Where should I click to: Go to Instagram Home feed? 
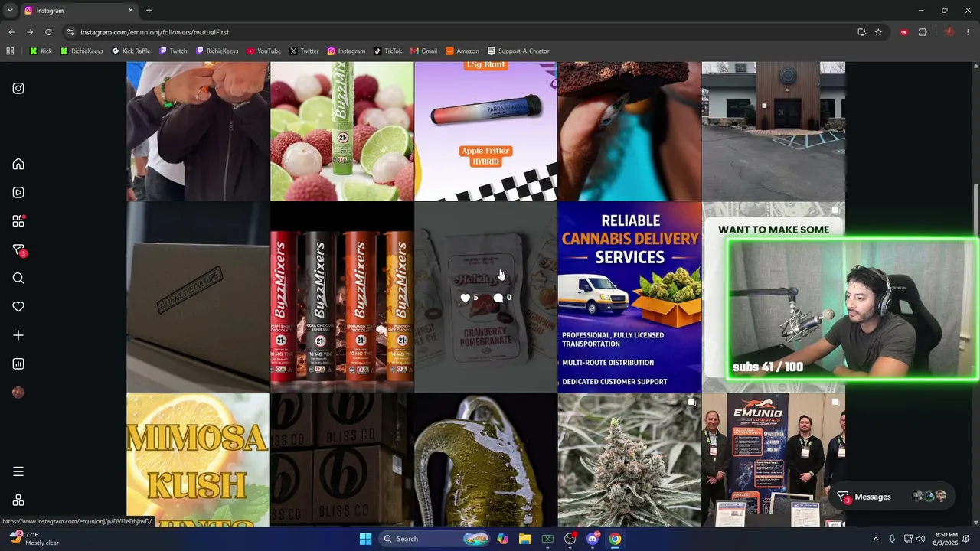[18, 164]
